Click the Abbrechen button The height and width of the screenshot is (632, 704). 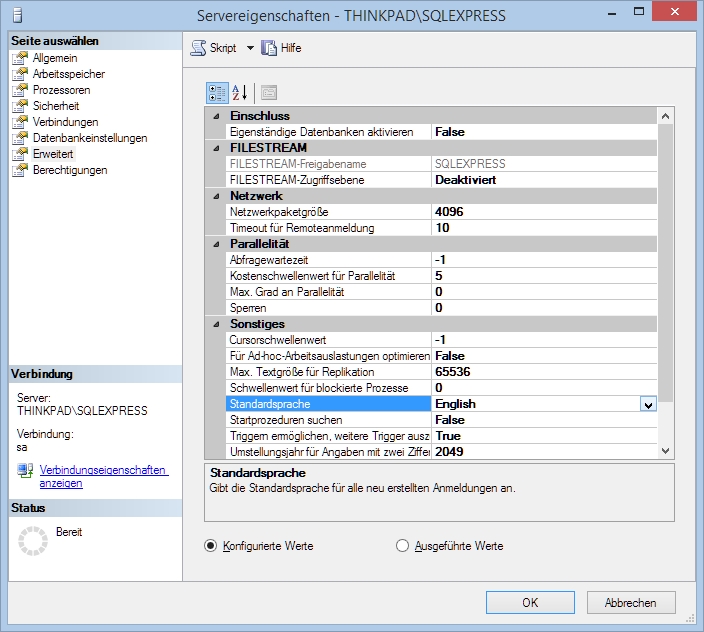pos(631,602)
